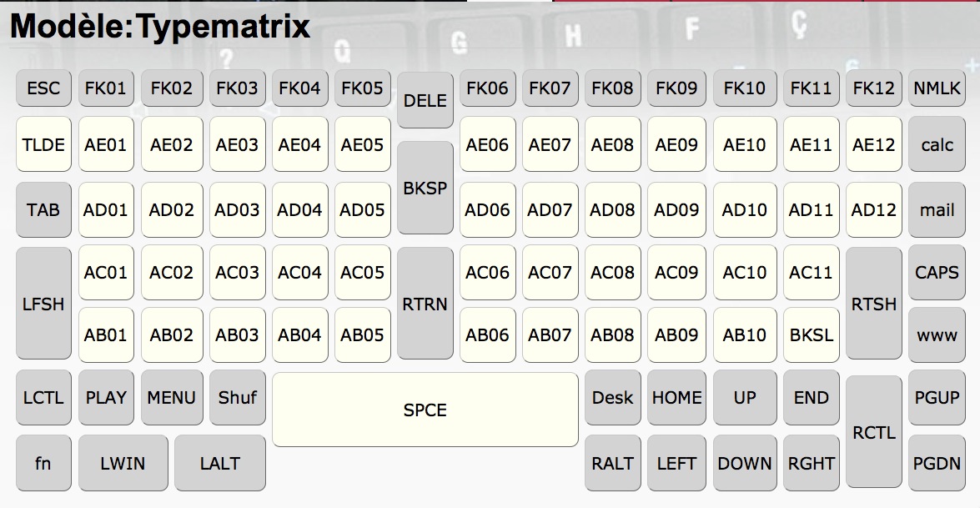
Task: Click the fn key
Action: click(x=43, y=463)
